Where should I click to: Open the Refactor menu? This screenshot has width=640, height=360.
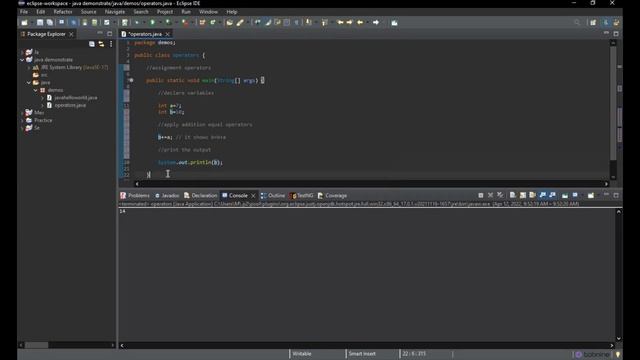(63, 12)
